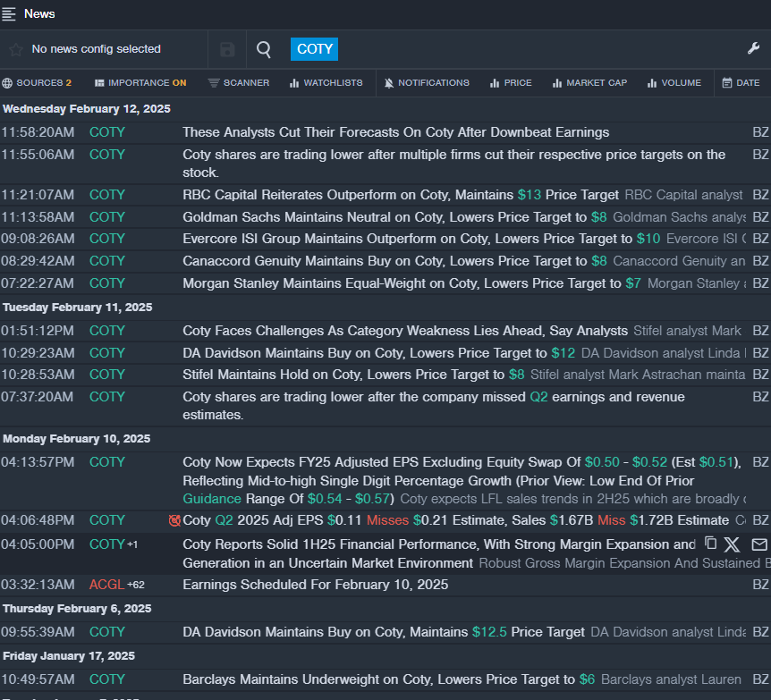771x700 pixels.
Task: Email the Coty 1H25 story via envelope icon
Action: pyautogui.click(x=758, y=544)
